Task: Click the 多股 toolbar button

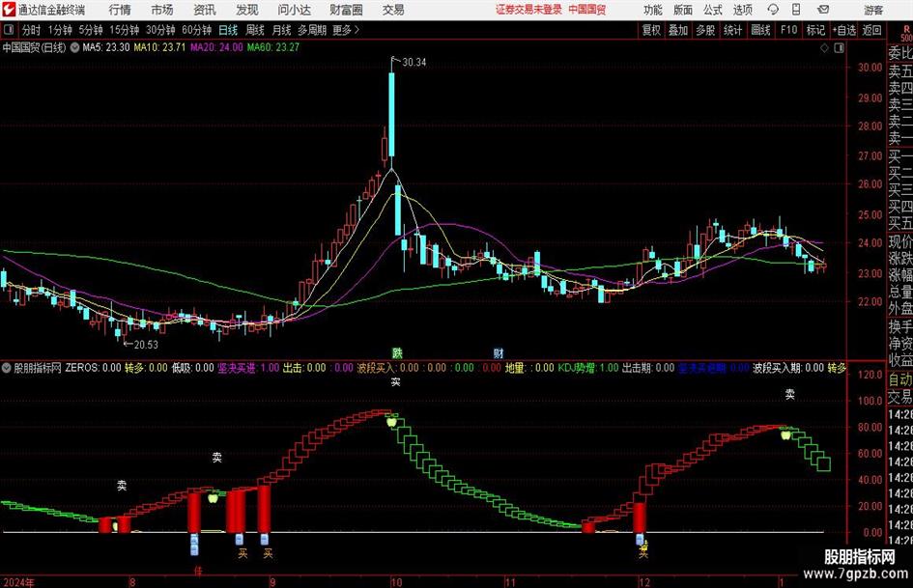Action: (x=705, y=30)
